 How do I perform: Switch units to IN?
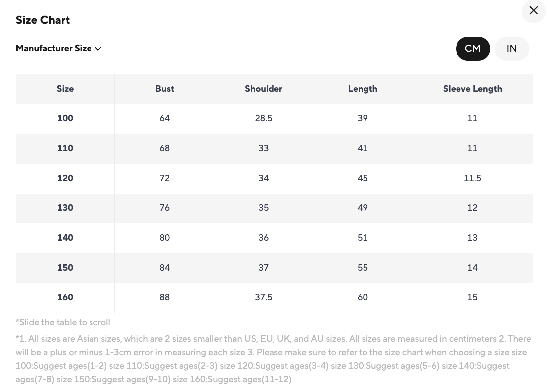(511, 49)
